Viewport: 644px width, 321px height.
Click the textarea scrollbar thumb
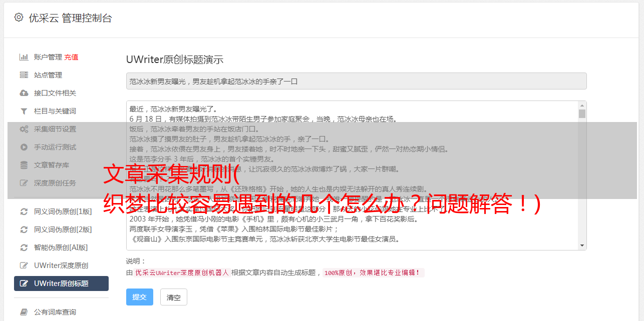[582, 113]
